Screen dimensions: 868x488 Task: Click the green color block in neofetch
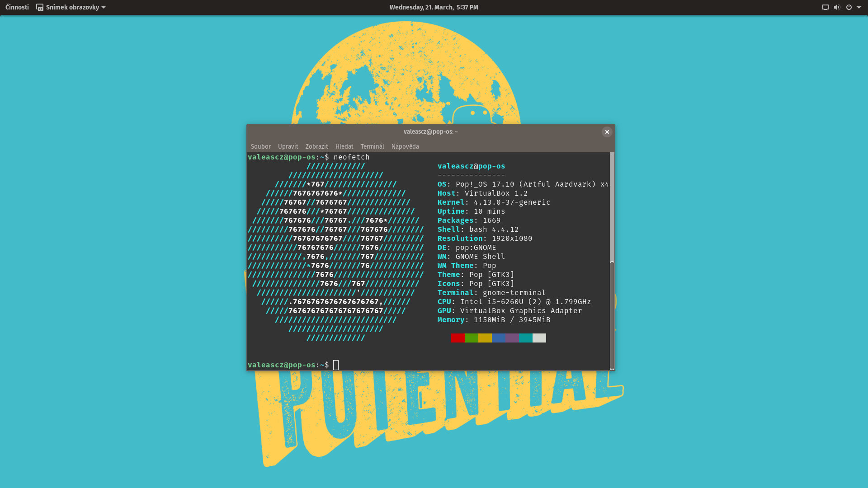471,338
